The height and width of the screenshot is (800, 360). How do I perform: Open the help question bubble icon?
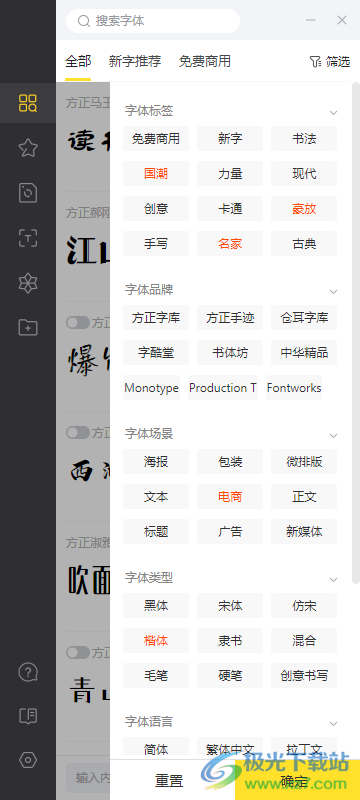(28, 672)
